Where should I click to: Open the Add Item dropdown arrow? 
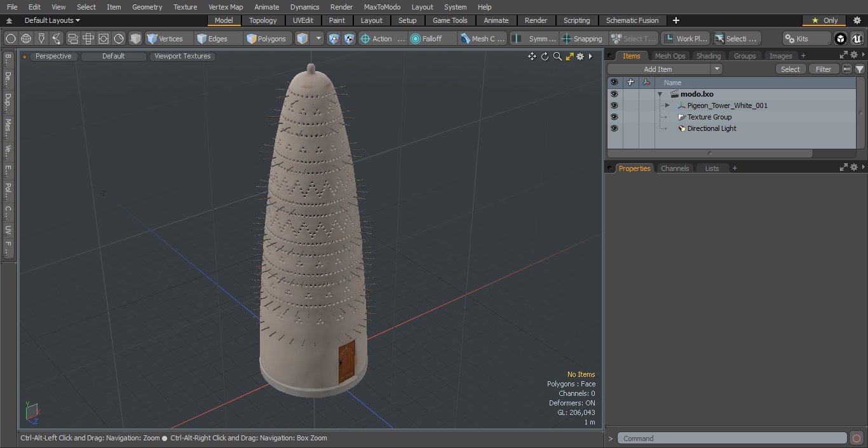point(717,69)
